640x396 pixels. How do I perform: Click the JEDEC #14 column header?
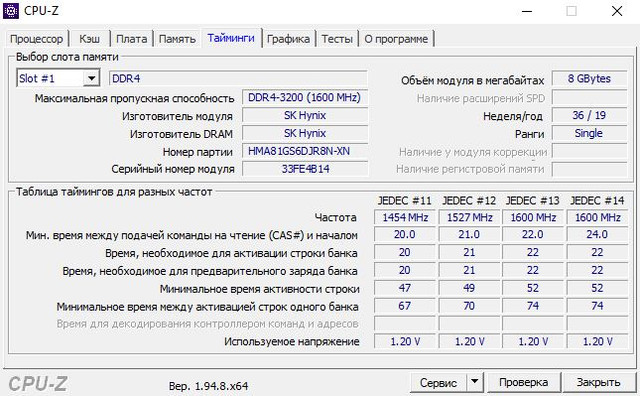pos(597,200)
